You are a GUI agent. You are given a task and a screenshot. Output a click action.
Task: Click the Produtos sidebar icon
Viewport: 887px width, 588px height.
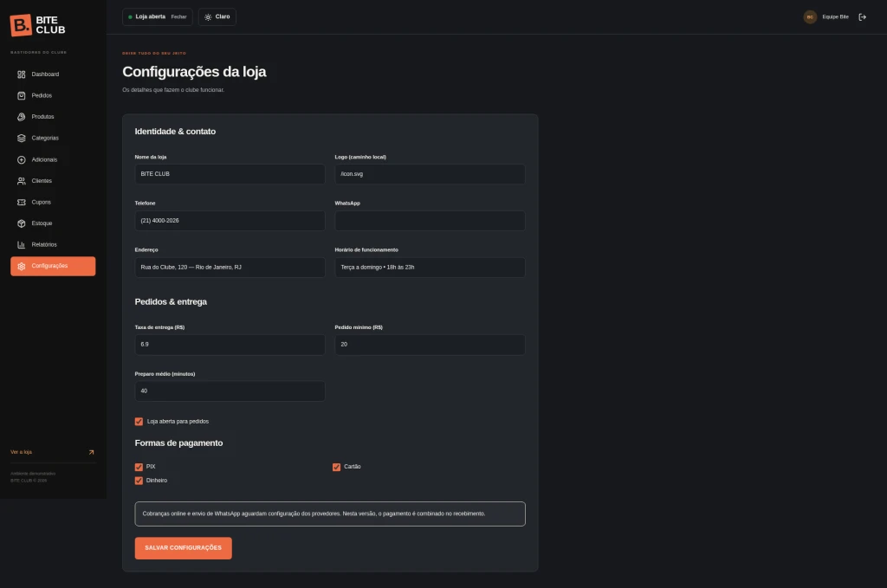22,117
